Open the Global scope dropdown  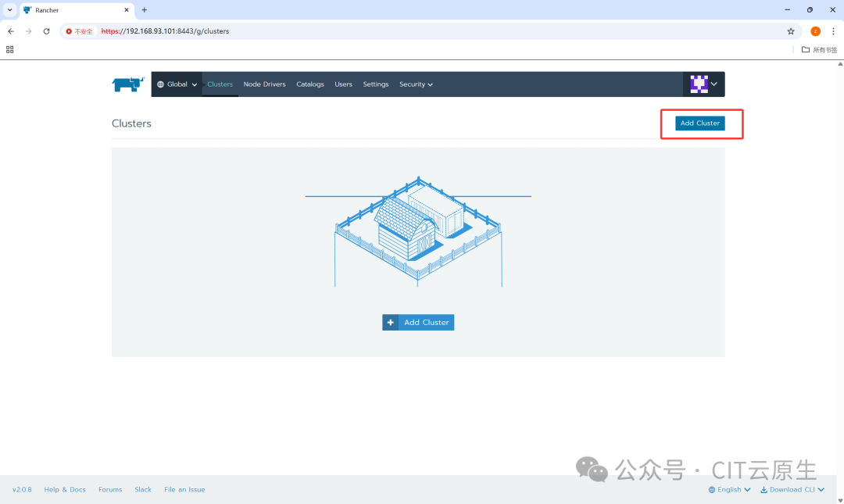pyautogui.click(x=177, y=84)
